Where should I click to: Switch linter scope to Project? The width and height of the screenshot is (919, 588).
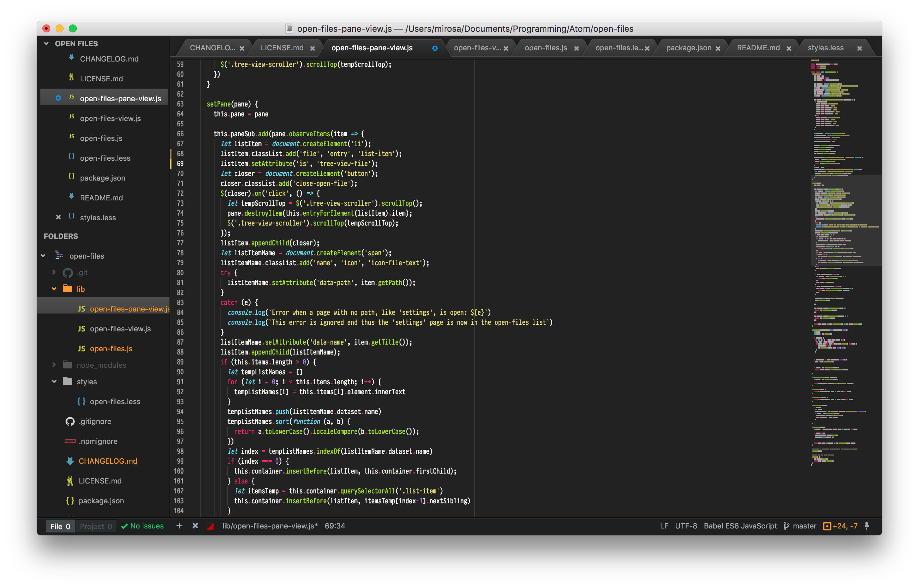tap(96, 526)
